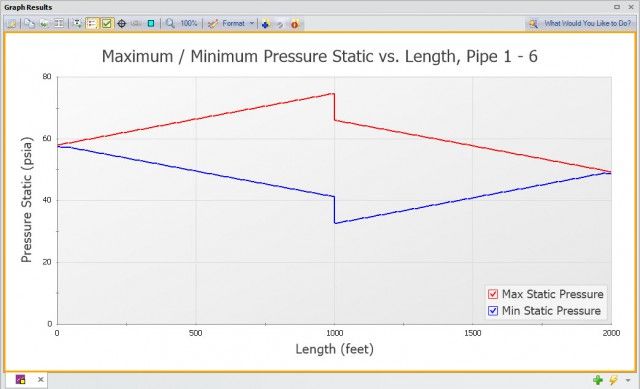Uncheck Min Static Pressure legend checkbox
Viewport: 640px width, 389px height.
493,311
